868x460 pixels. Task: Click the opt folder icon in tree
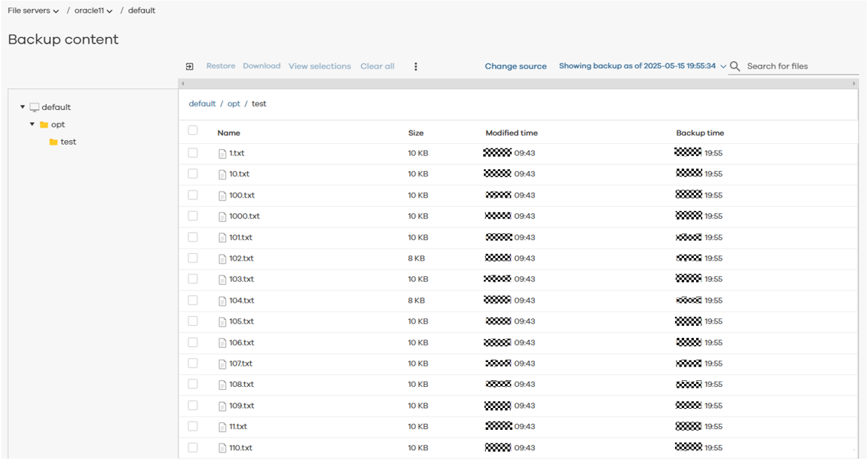pos(44,125)
